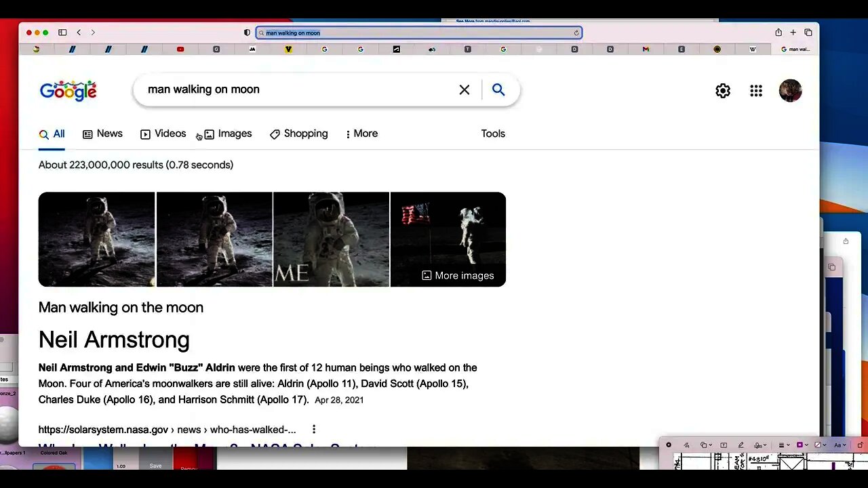Image resolution: width=868 pixels, height=488 pixels.
Task: Open Signature dropdown in Preview toolbar
Action: [760, 445]
